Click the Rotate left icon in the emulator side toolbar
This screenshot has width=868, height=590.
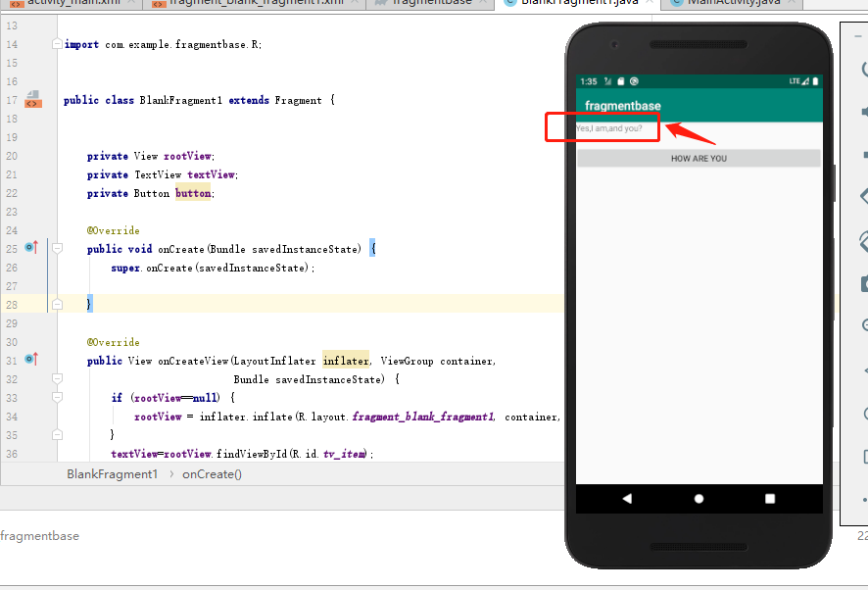[x=863, y=196]
